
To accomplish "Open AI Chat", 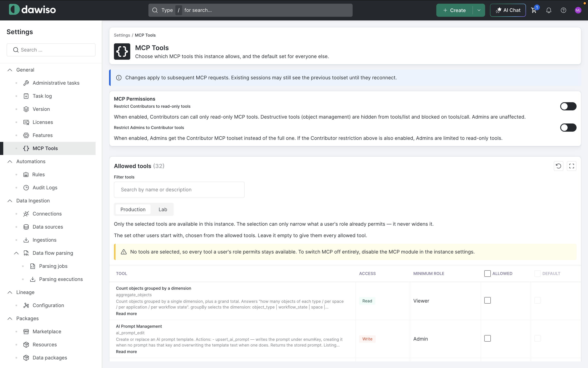I will point(508,10).
